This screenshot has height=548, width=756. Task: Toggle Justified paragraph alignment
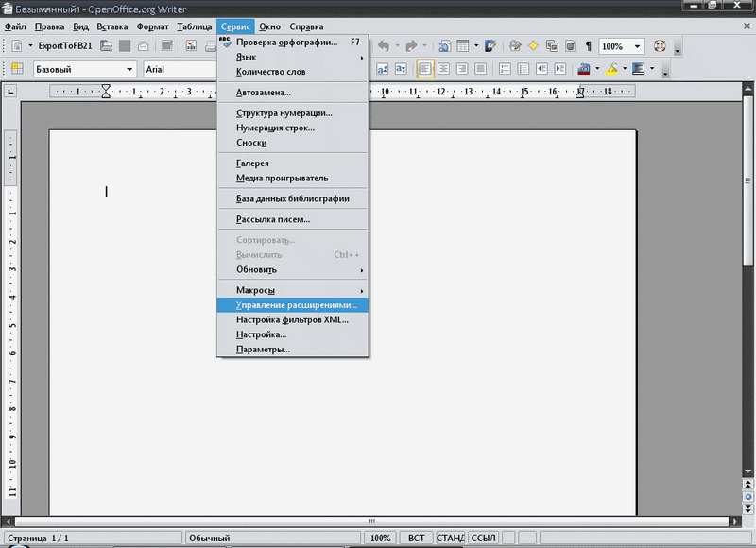pyautogui.click(x=480, y=69)
